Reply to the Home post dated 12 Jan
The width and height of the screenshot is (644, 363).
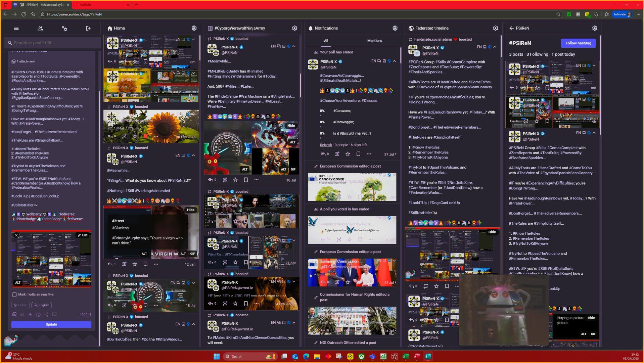coord(110,264)
